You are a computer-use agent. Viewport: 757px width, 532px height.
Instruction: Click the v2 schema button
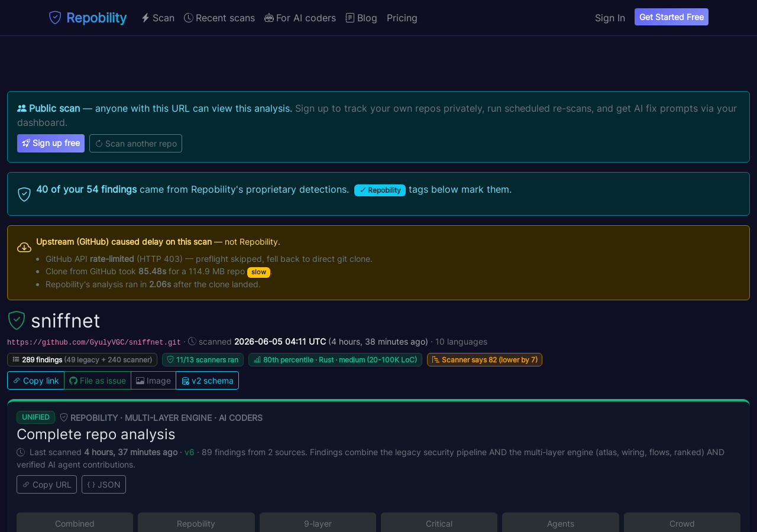point(208,381)
